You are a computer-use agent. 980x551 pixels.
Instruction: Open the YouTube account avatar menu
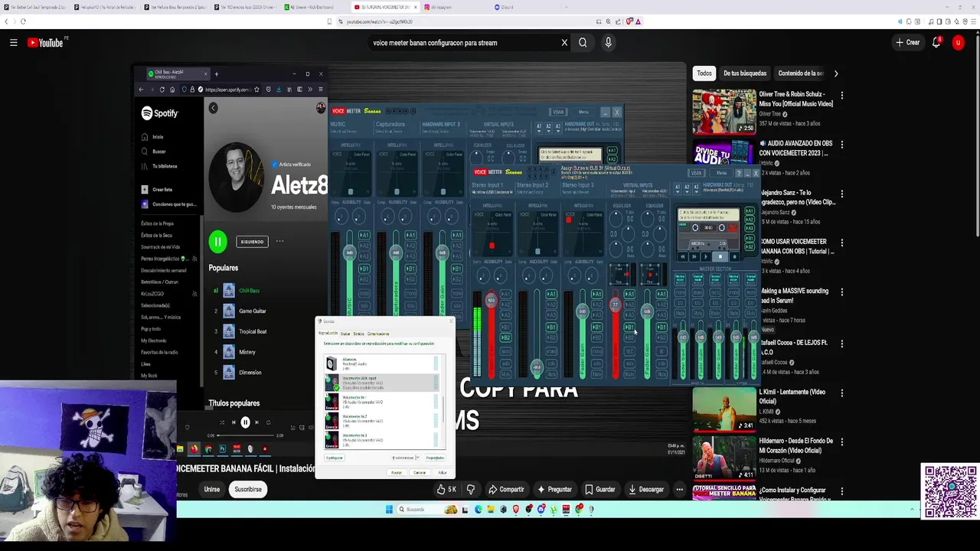click(958, 43)
